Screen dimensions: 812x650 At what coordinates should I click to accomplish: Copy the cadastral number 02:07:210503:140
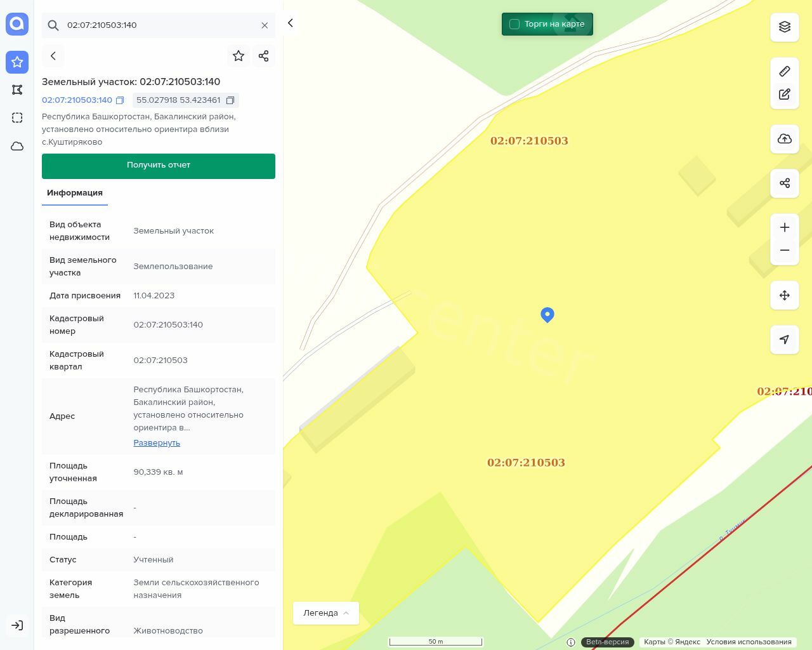coord(120,100)
